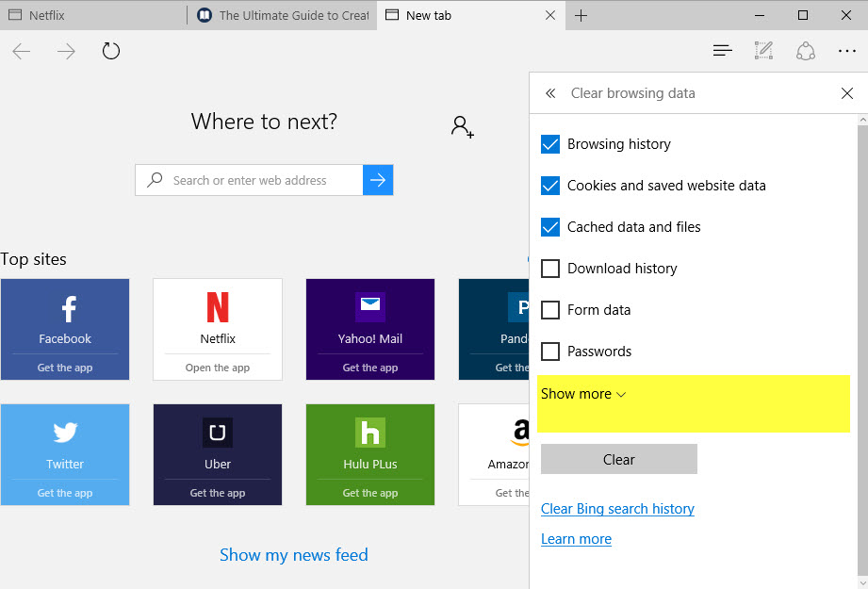The height and width of the screenshot is (589, 868).
Task: Uncheck Cookies and saved website data
Action: (550, 186)
